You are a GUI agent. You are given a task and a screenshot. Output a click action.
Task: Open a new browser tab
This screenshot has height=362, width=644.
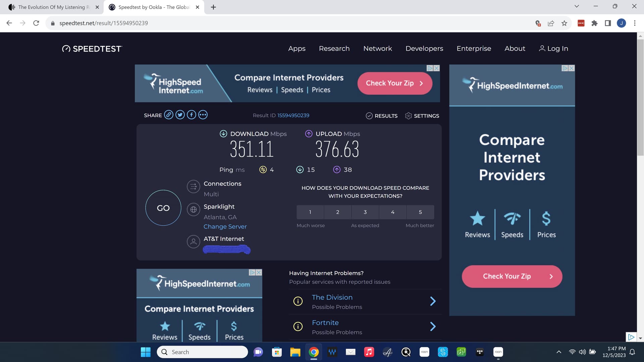pos(213,7)
